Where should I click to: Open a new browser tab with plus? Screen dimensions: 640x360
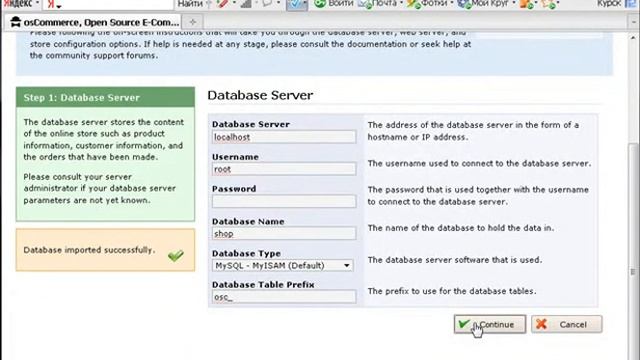(193, 22)
